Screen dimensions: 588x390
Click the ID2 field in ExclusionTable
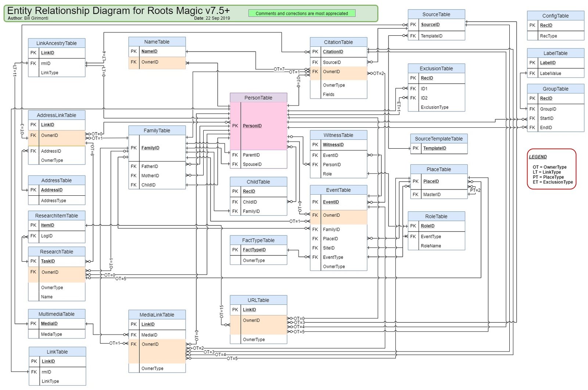click(x=424, y=98)
